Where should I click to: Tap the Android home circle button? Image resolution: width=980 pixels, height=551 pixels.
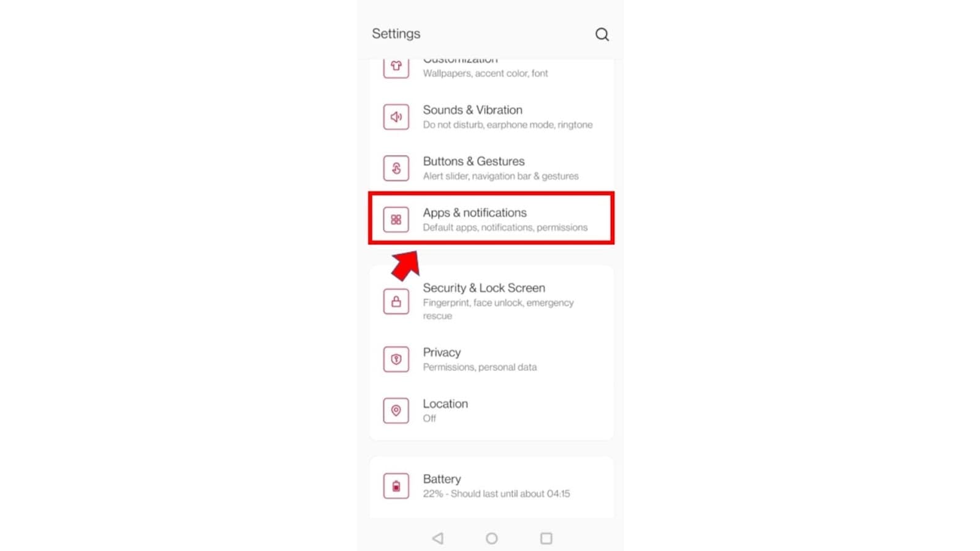[492, 538]
